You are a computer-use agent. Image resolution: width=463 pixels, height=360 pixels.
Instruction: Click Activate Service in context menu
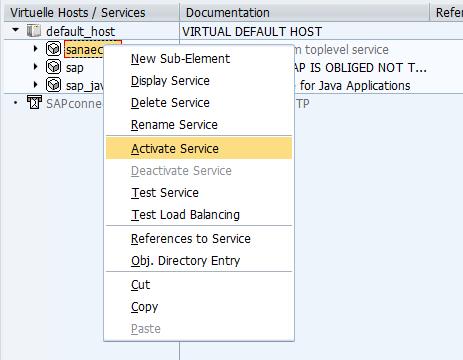point(199,149)
